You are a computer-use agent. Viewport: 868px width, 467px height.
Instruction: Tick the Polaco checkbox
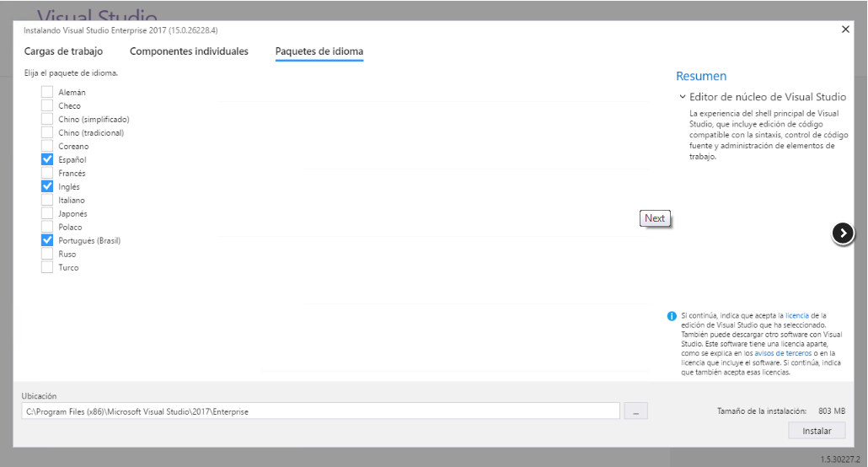coord(47,227)
